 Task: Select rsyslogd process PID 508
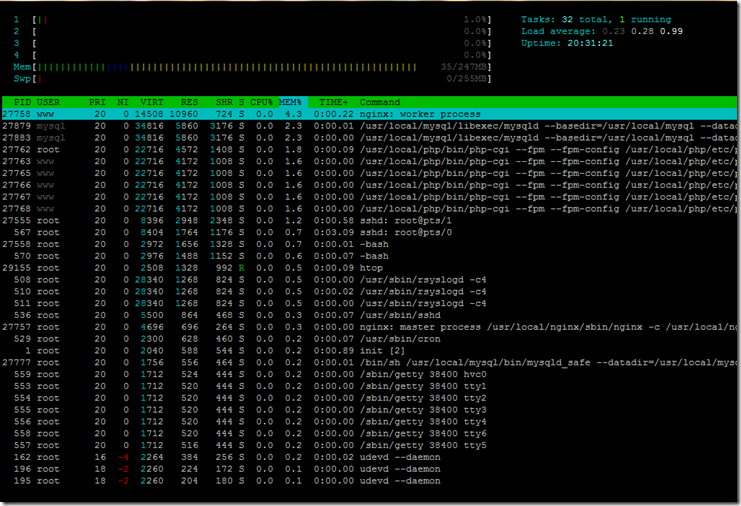369,279
